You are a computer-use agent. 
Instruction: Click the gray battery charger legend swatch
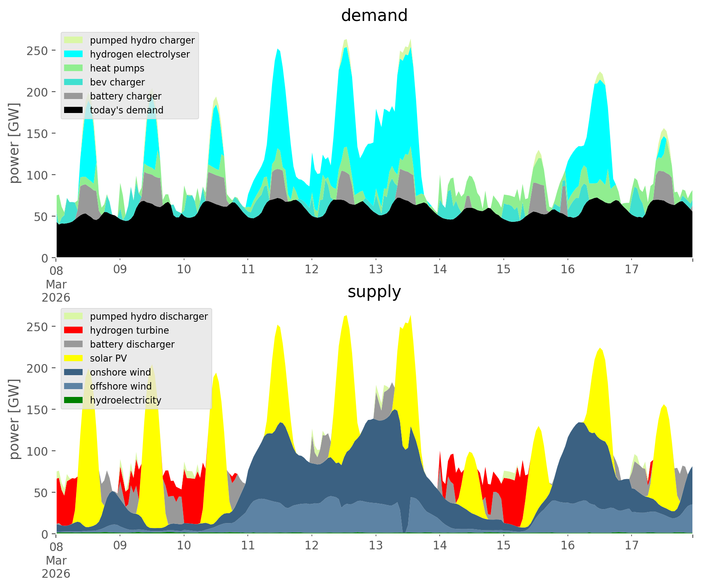tap(74, 96)
